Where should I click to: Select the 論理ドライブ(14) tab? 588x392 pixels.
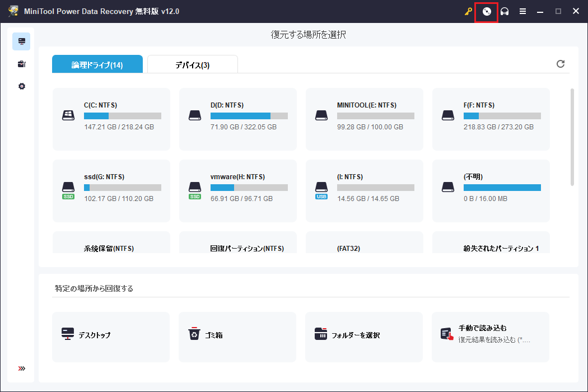point(97,65)
